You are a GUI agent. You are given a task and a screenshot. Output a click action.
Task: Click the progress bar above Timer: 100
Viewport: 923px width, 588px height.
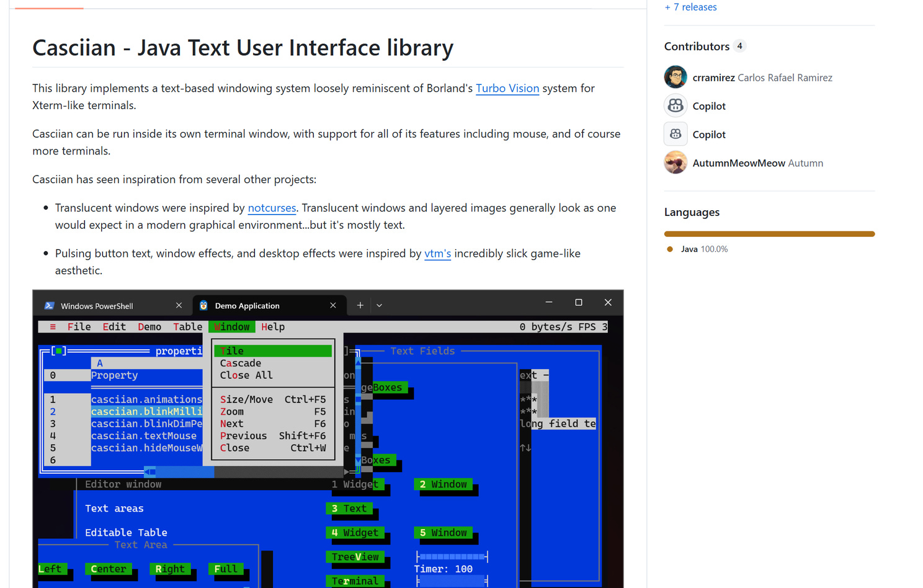point(452,557)
